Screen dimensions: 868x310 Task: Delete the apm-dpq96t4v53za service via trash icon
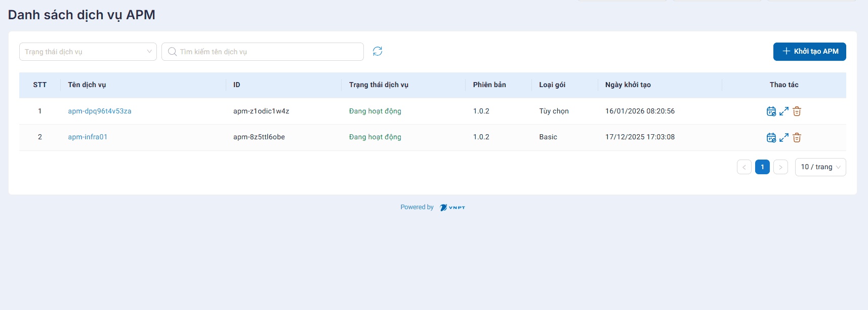click(797, 111)
